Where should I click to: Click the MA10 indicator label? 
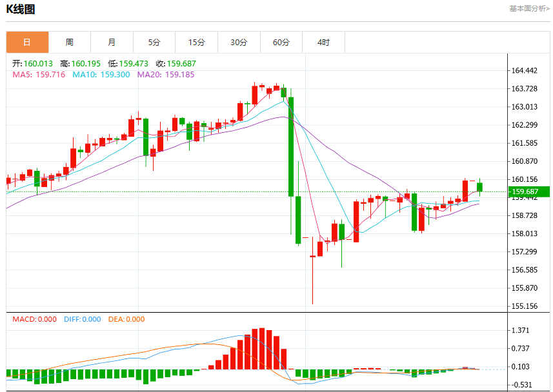point(101,74)
